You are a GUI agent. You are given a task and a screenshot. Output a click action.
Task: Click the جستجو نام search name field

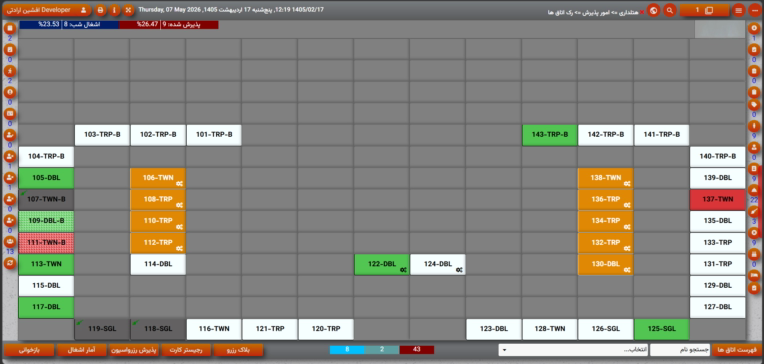679,350
